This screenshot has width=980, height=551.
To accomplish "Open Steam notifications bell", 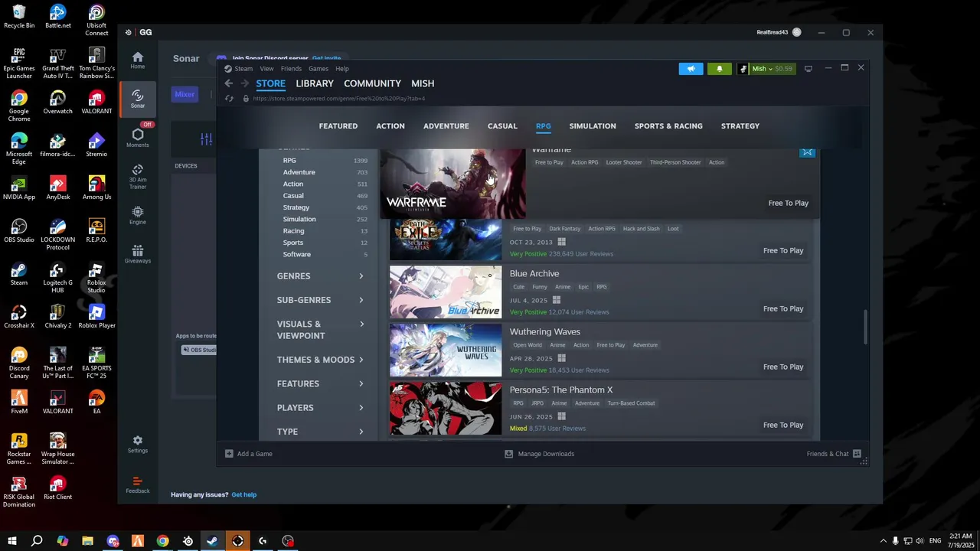I will pyautogui.click(x=719, y=69).
